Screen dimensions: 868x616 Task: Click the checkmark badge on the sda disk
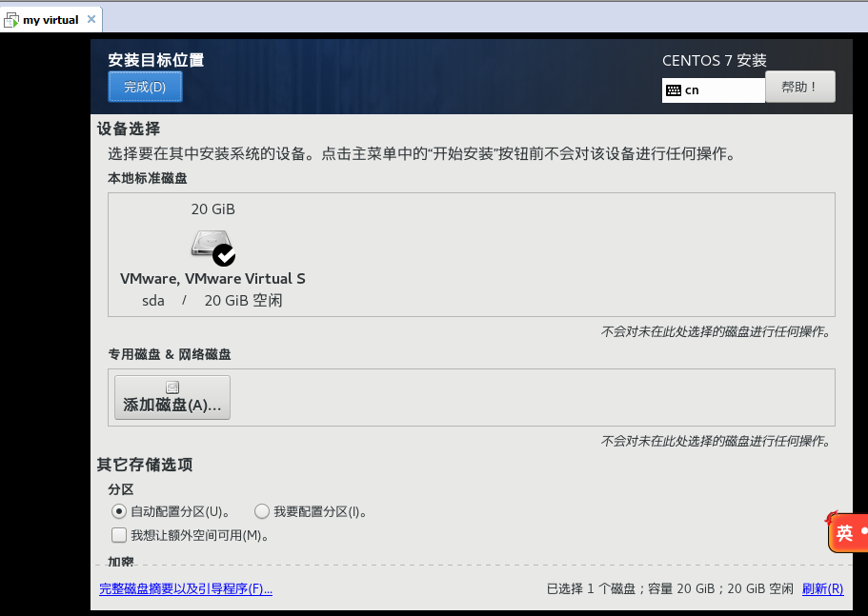tap(224, 255)
